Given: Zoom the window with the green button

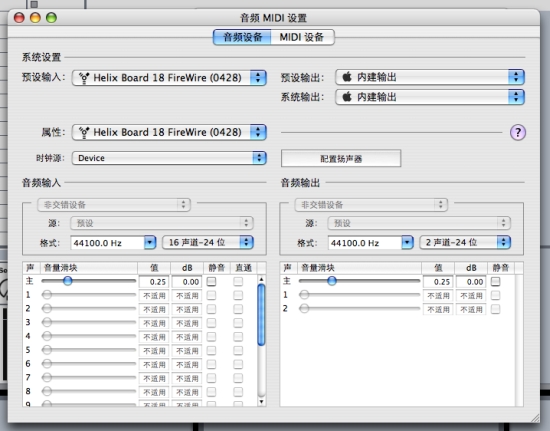Looking at the screenshot, I should [51, 18].
